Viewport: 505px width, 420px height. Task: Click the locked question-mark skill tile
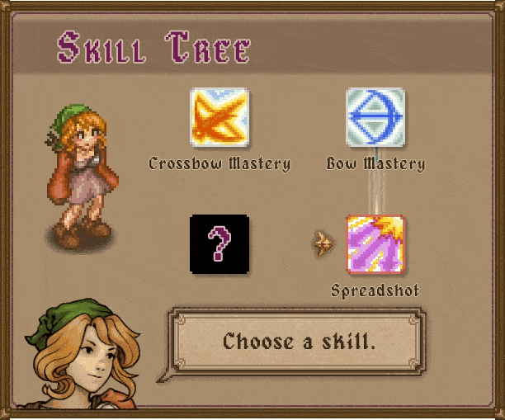tap(219, 244)
